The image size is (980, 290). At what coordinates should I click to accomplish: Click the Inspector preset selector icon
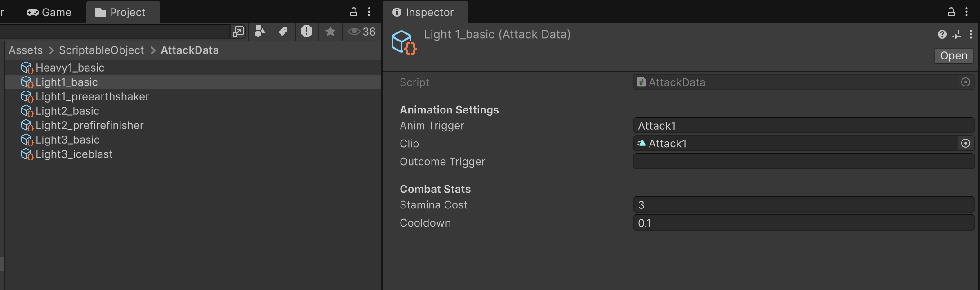tap(957, 34)
